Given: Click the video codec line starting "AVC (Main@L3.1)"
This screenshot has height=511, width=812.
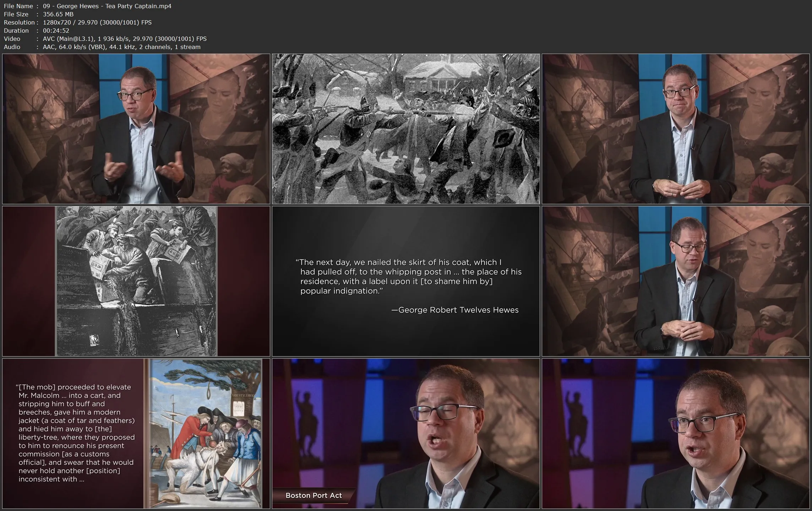Looking at the screenshot, I should click(x=125, y=39).
